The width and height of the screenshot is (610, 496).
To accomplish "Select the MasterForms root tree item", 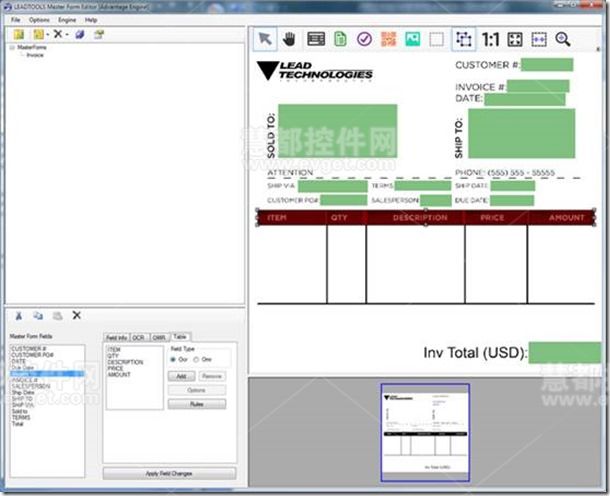I will click(32, 47).
